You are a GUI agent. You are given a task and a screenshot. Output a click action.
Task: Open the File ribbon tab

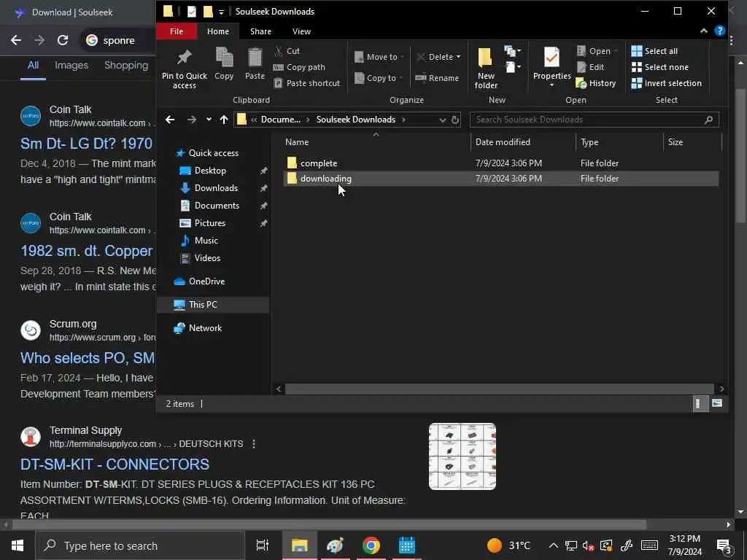pos(177,31)
